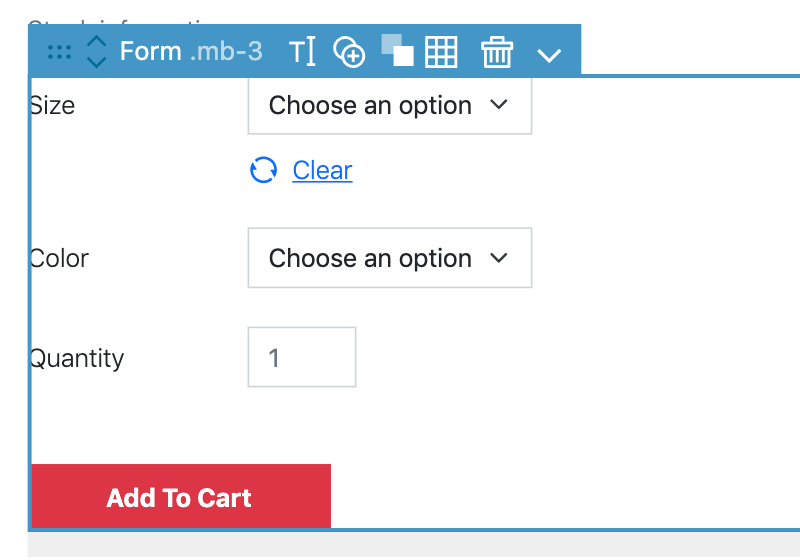Viewport: 800px width, 560px height.
Task: Move the Form block up with the up arrow
Action: click(96, 41)
